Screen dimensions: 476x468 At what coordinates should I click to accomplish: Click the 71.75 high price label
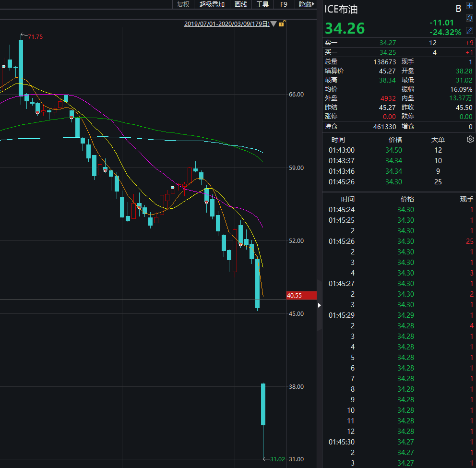(x=36, y=37)
